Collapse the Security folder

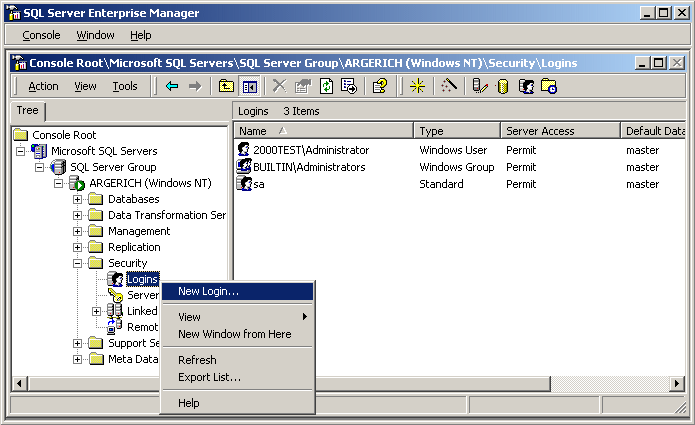click(x=78, y=263)
